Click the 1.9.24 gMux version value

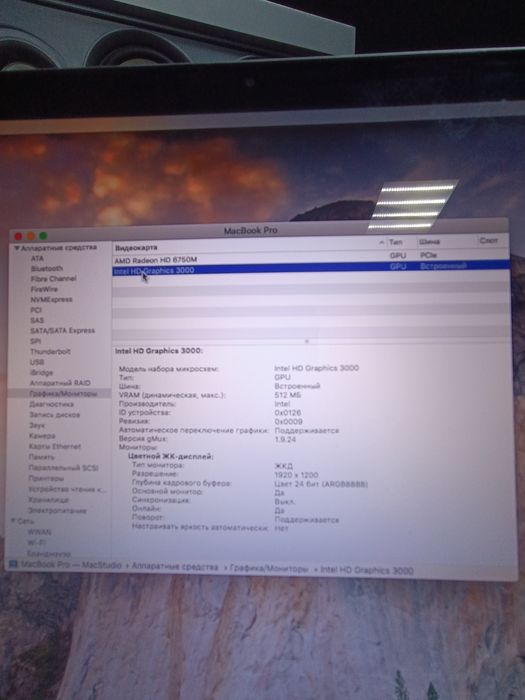[285, 439]
